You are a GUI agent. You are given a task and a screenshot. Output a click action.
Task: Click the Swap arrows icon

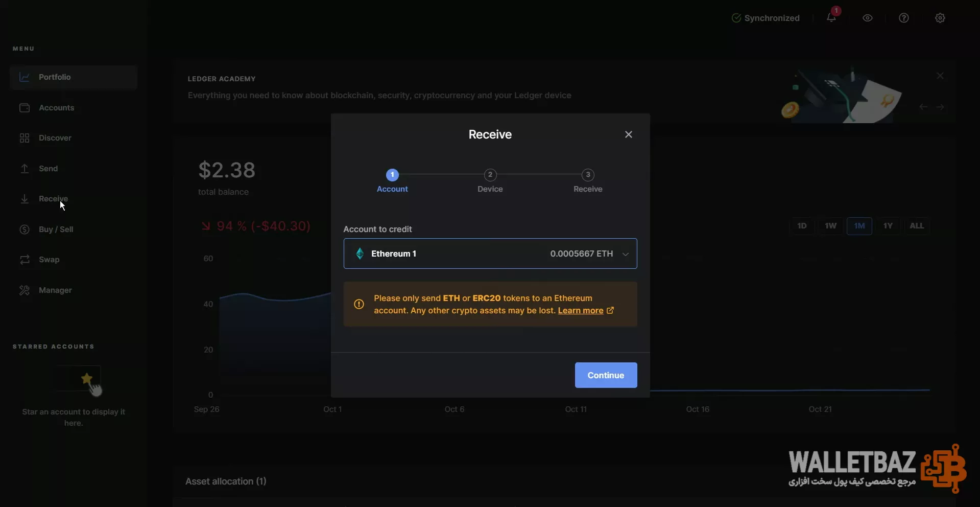[x=25, y=260]
